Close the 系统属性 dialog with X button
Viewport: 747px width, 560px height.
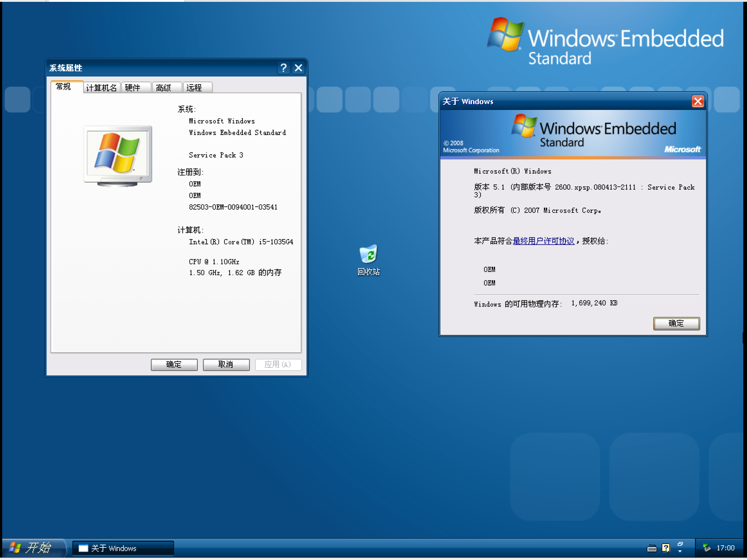299,68
